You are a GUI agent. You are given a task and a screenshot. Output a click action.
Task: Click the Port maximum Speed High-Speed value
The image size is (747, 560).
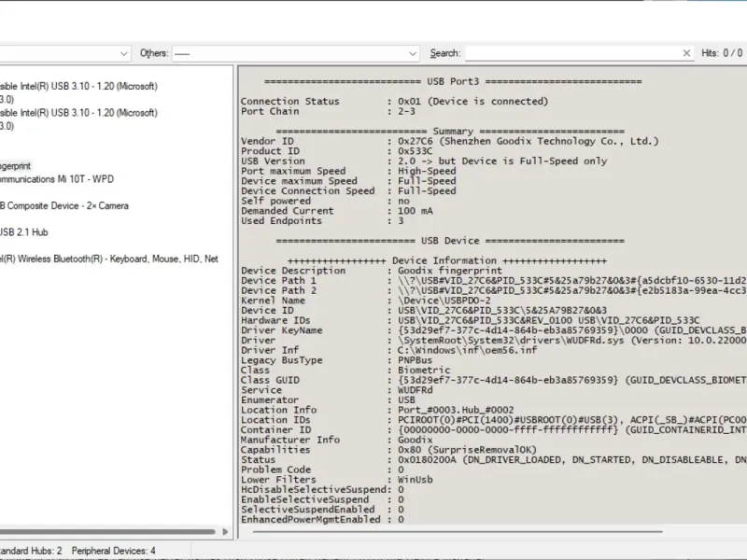[x=427, y=172]
